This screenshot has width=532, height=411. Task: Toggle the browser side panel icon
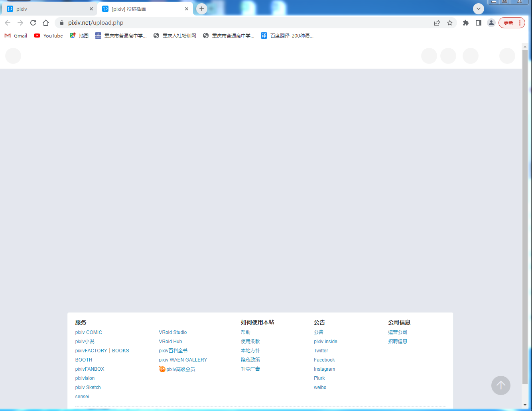pyautogui.click(x=479, y=23)
